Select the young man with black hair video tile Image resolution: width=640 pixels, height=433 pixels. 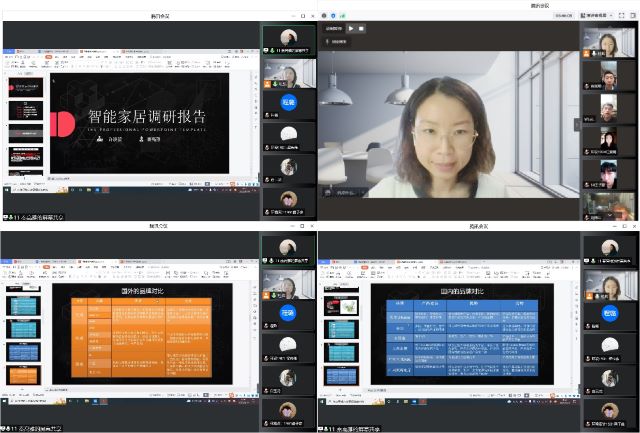609,174
